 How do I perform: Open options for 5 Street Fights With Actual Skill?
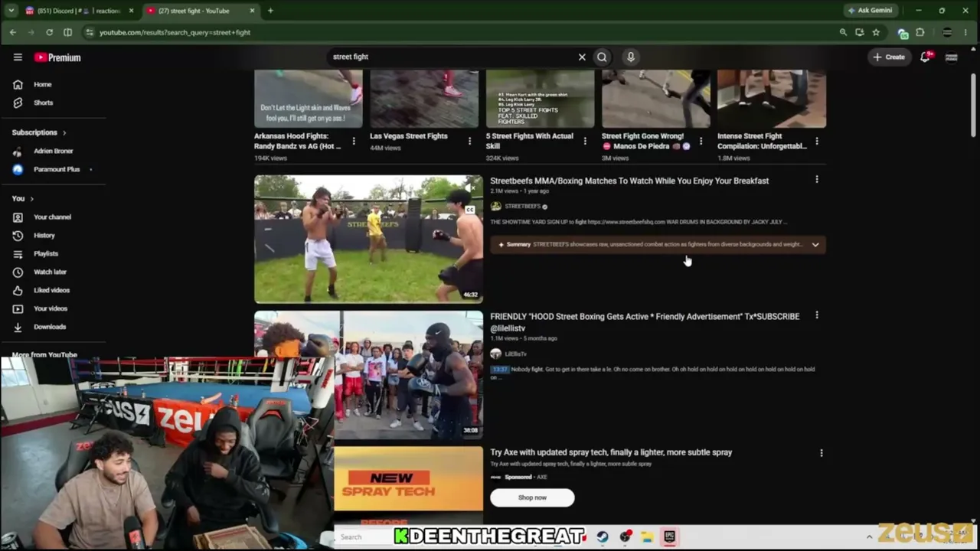tap(585, 141)
